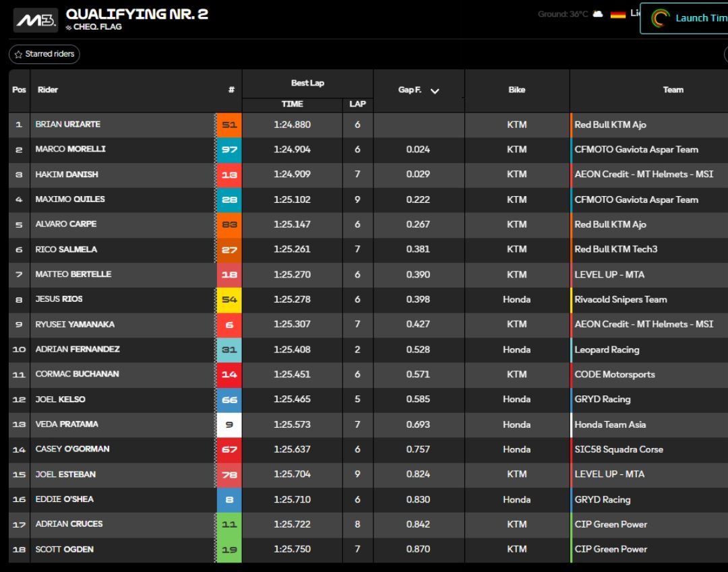Click the # column header

[x=231, y=90]
